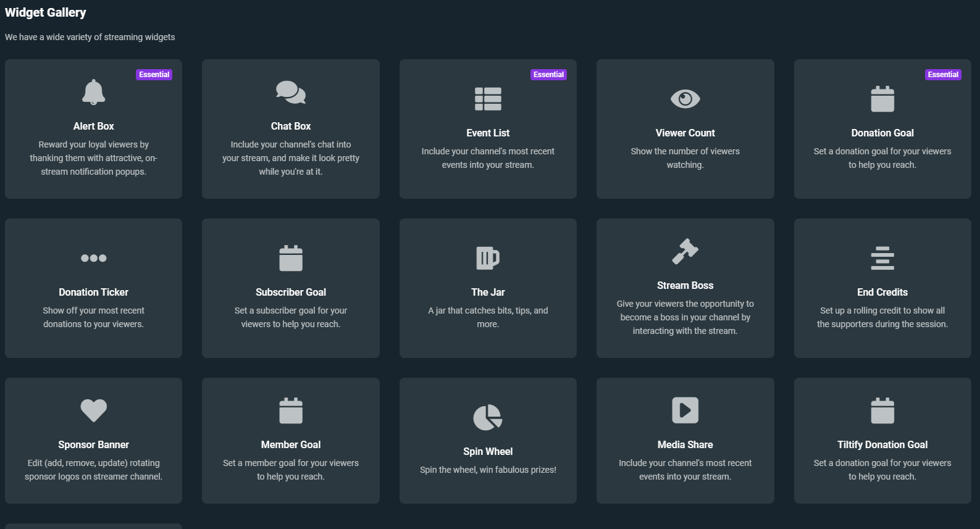Choose the Media Share title

pos(685,444)
